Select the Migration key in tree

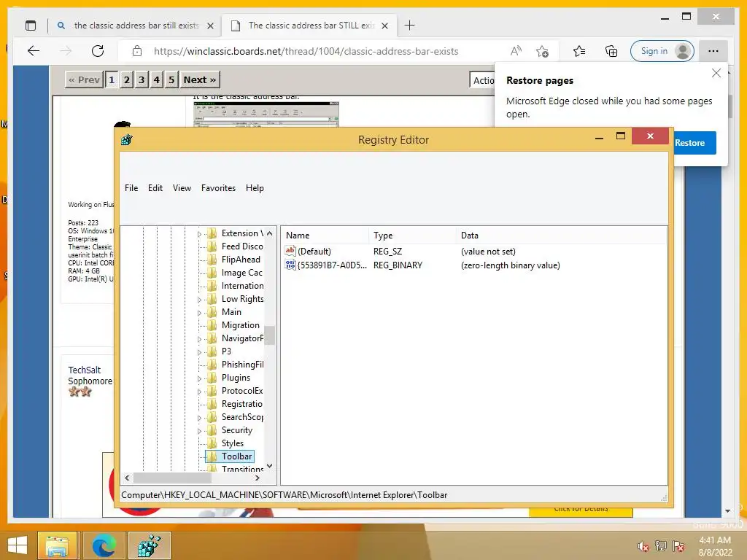coord(241,325)
